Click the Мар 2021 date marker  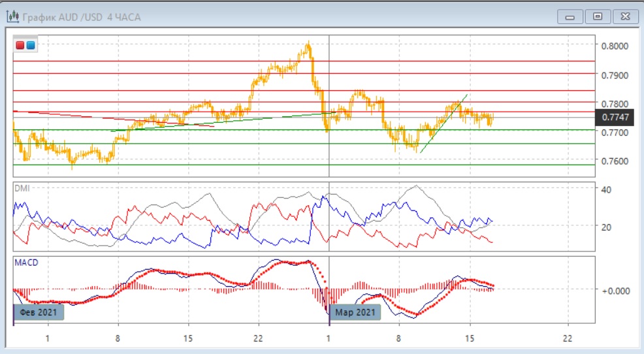(x=355, y=313)
